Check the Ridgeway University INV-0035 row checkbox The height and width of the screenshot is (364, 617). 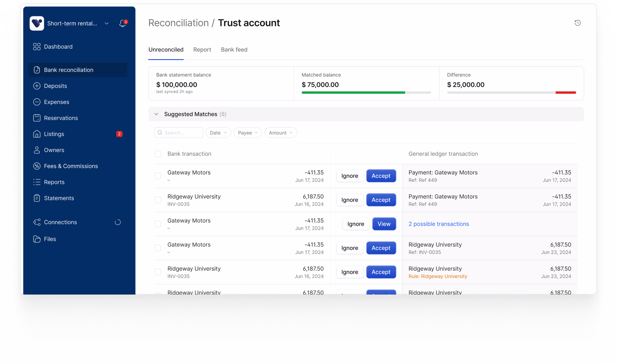158,200
